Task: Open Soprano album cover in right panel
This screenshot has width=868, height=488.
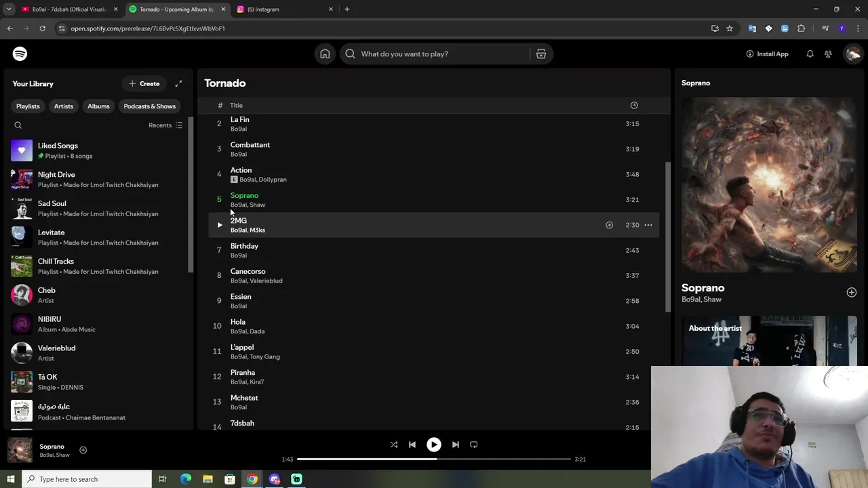Action: pyautogui.click(x=769, y=184)
